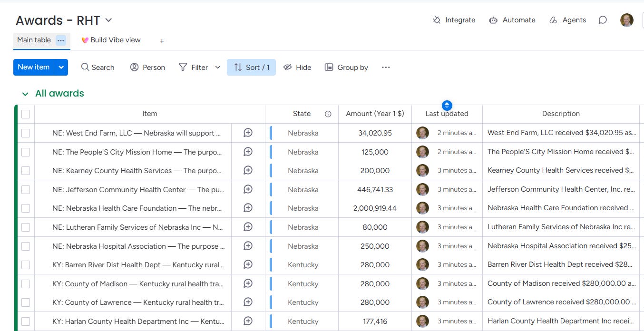This screenshot has height=331, width=644.
Task: Open updates for Lutheran Family Services row
Action: (x=248, y=227)
